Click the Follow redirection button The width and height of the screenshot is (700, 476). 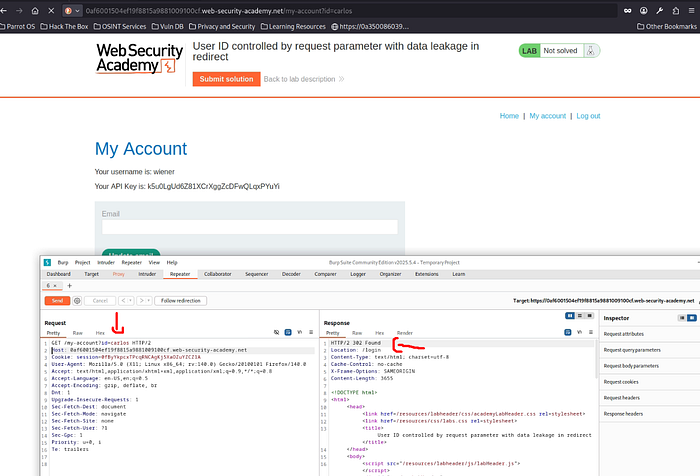(x=181, y=301)
